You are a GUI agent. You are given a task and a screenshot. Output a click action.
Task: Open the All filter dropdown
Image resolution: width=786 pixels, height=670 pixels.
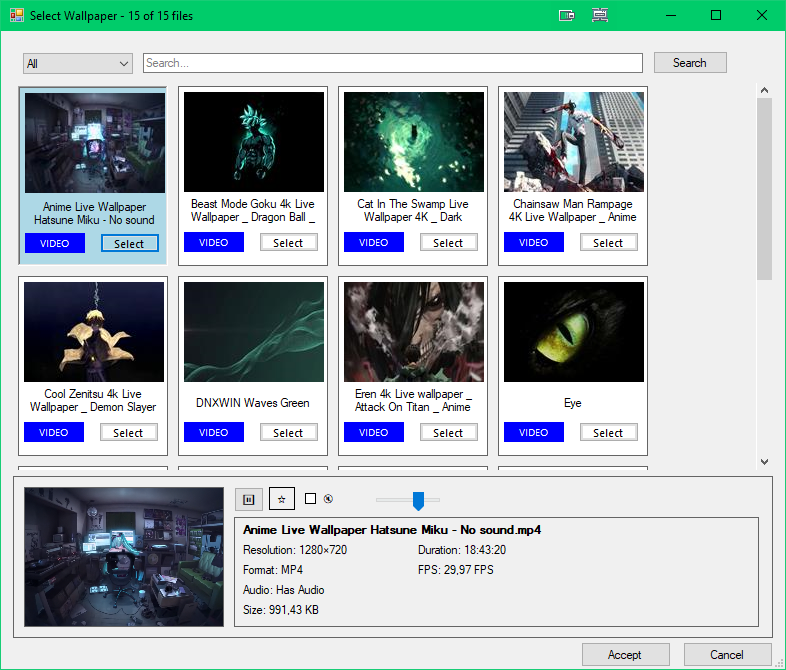tap(78, 64)
